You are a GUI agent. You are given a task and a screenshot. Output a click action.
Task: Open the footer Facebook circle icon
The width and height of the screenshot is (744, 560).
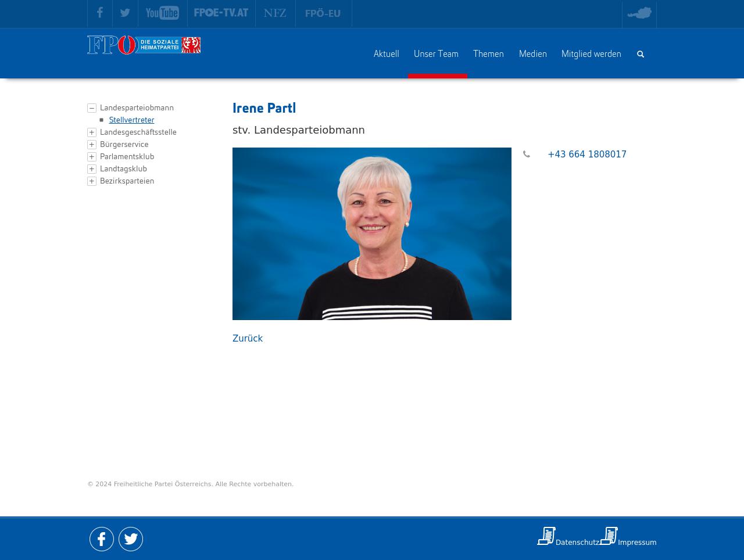point(102,539)
